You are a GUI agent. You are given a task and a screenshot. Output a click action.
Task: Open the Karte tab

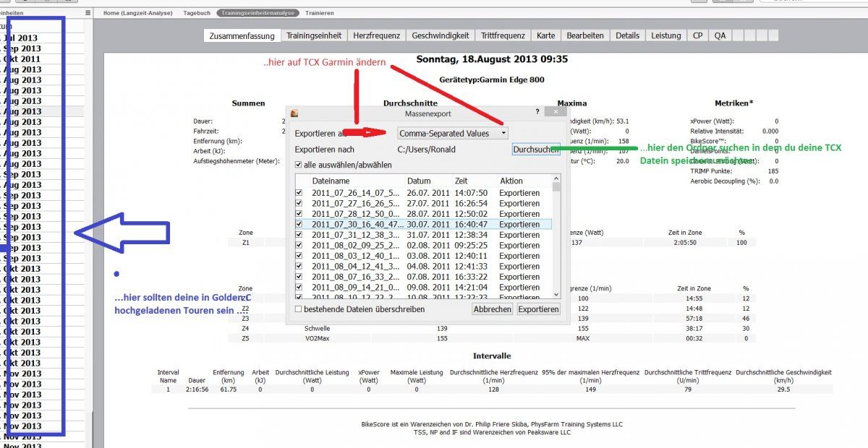click(546, 35)
